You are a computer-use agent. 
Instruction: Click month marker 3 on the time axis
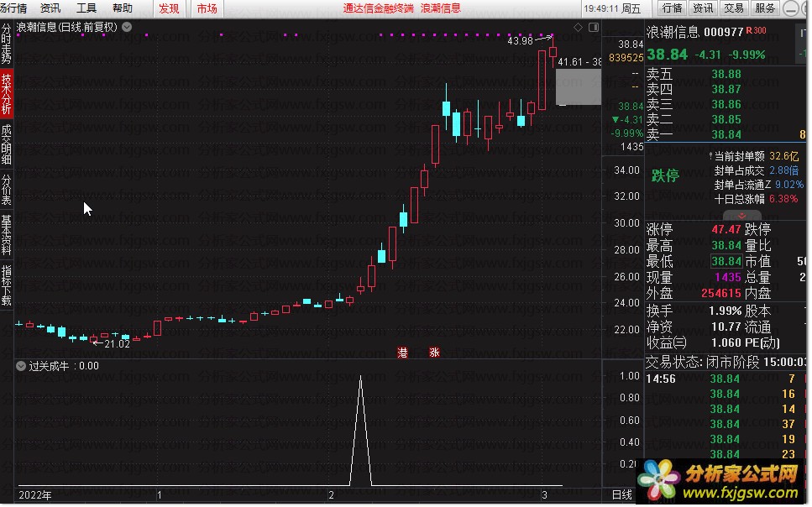click(544, 495)
